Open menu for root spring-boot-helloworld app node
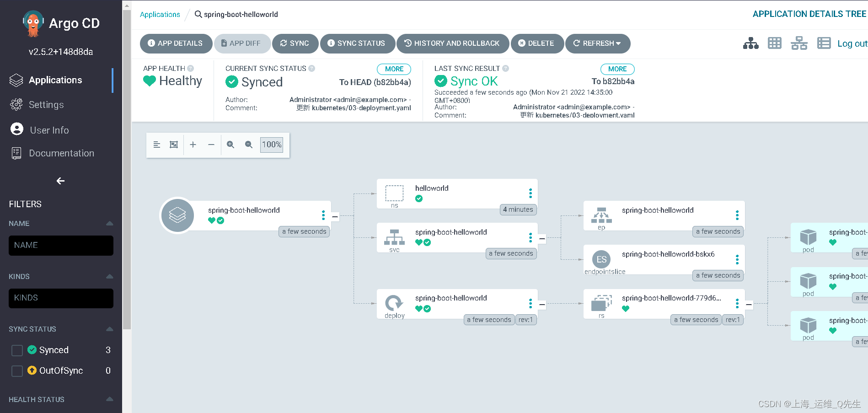868x413 pixels. [323, 215]
